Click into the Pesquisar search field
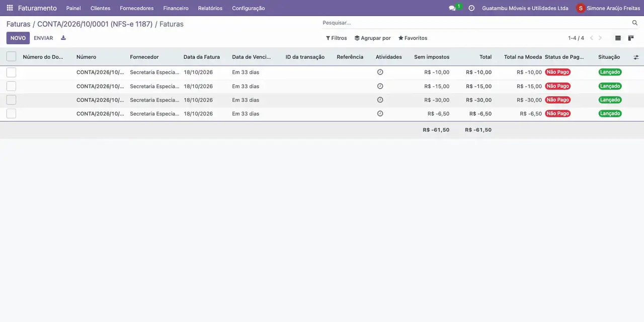 [x=475, y=23]
